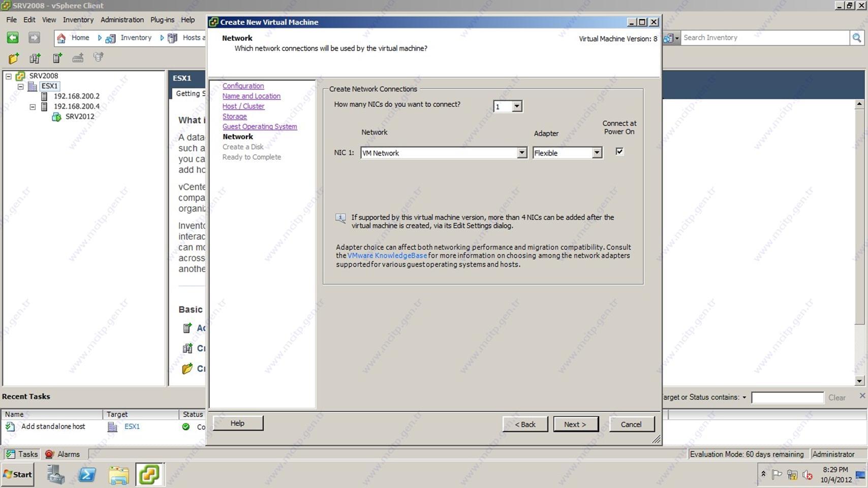
Task: Select SRV2012 in the inventory tree
Action: [80, 116]
